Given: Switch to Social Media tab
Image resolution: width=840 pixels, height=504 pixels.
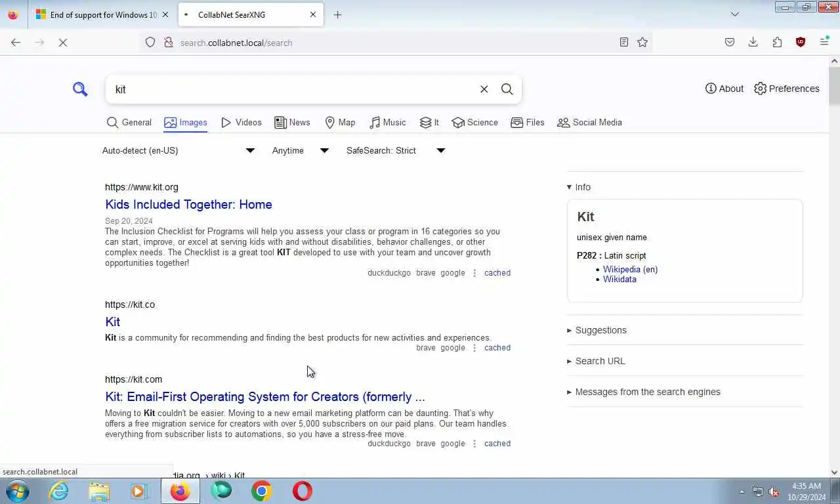Looking at the screenshot, I should (589, 123).
